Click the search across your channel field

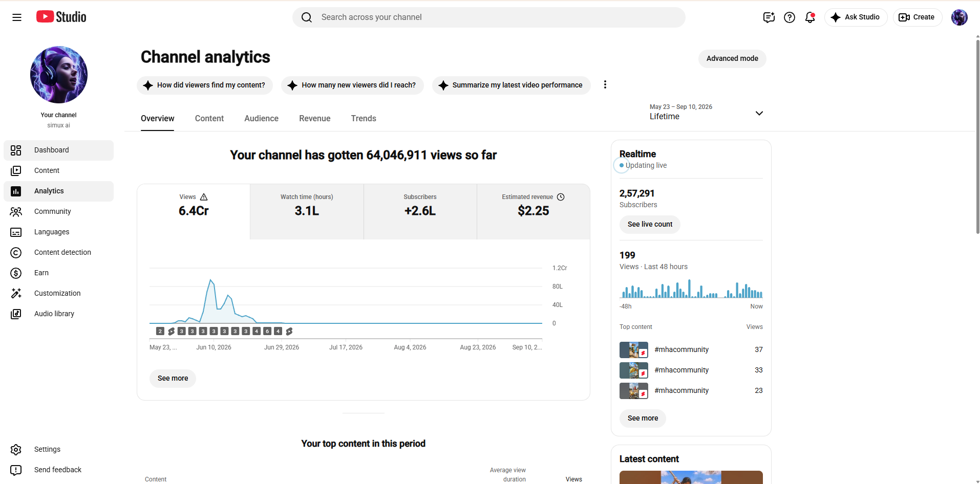(x=489, y=17)
